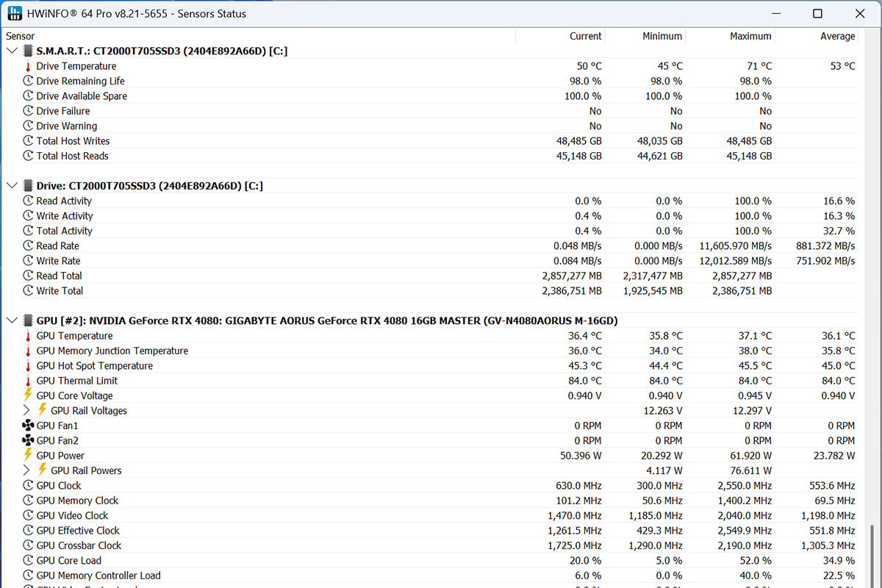Click the GPU Memory Clock clock icon
This screenshot has height=588, width=882.
(x=29, y=501)
